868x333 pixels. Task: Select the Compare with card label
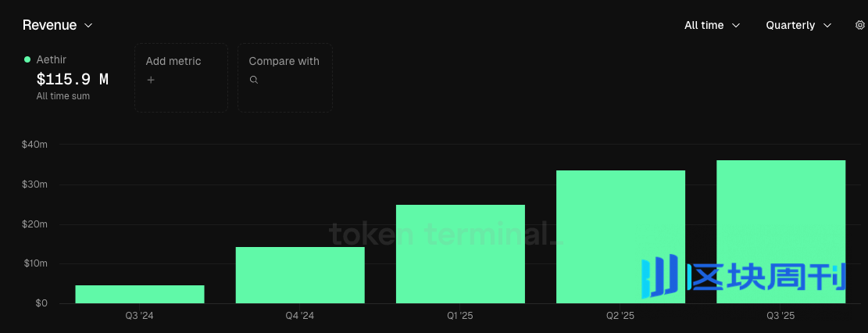pos(284,61)
